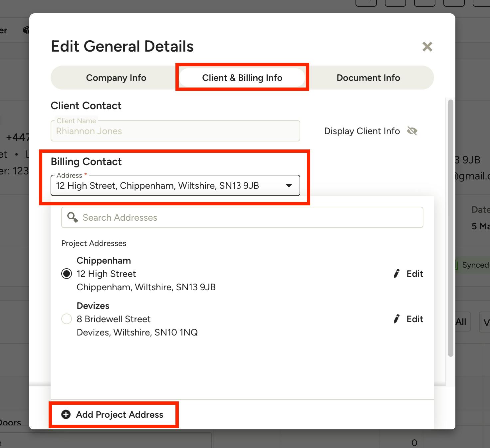The image size is (490, 448).
Task: Click the '12 High Street' address line
Action: 106,274
